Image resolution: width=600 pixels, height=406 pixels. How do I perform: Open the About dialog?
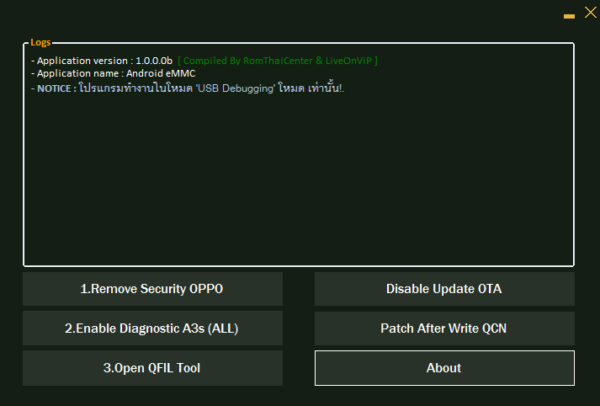point(444,368)
